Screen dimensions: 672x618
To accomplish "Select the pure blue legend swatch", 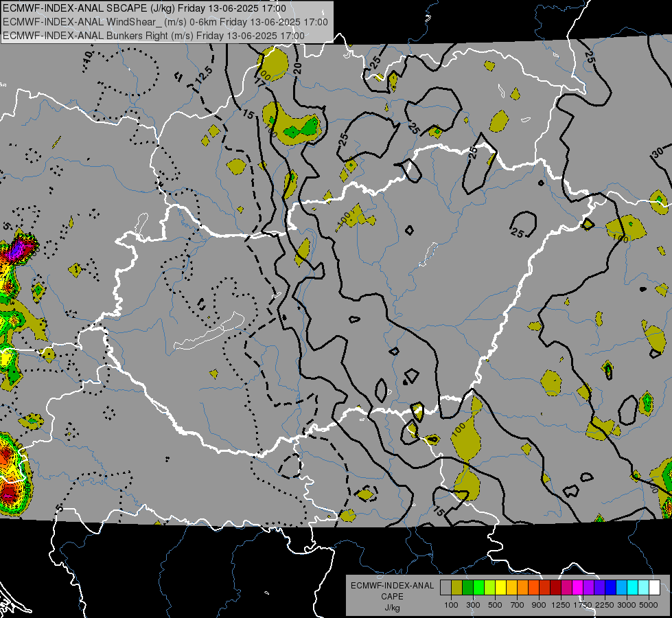I will [611, 587].
